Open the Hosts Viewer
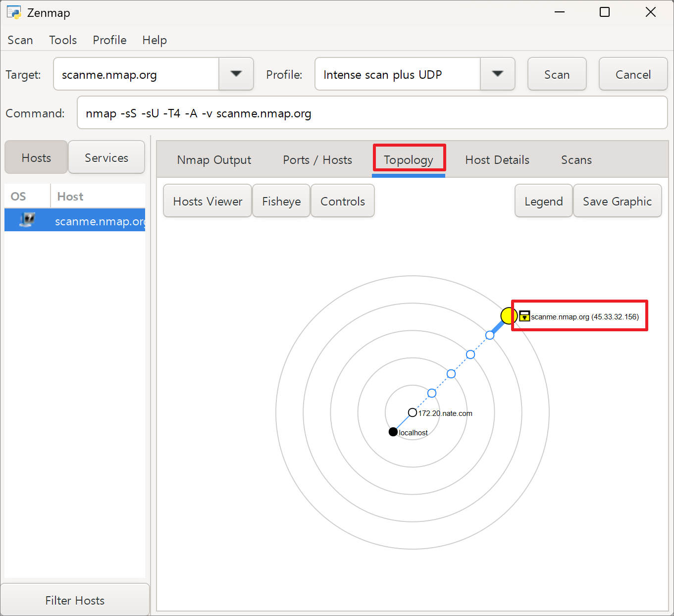The height and width of the screenshot is (616, 674). click(x=207, y=201)
